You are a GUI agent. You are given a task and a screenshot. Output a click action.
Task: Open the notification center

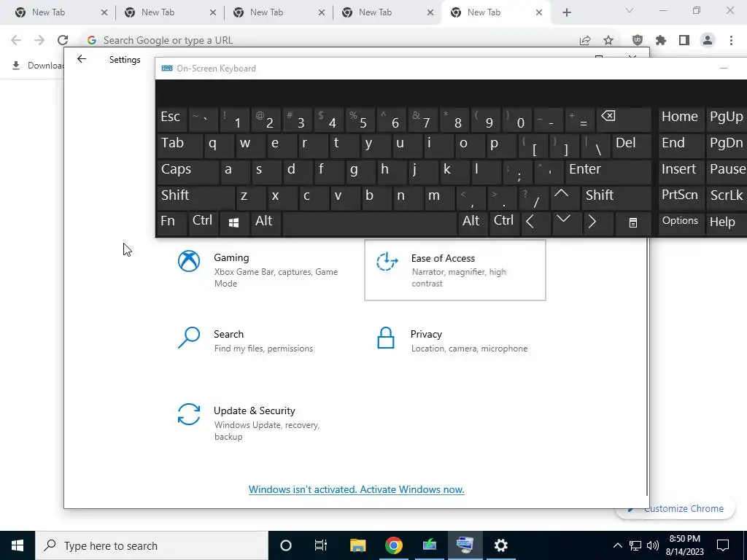(x=723, y=545)
